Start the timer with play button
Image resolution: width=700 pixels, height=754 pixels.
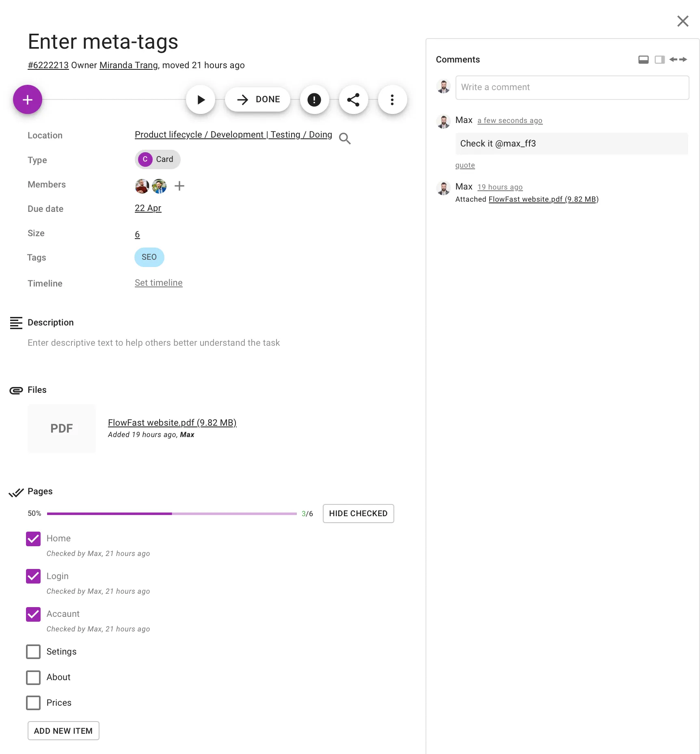pyautogui.click(x=201, y=99)
